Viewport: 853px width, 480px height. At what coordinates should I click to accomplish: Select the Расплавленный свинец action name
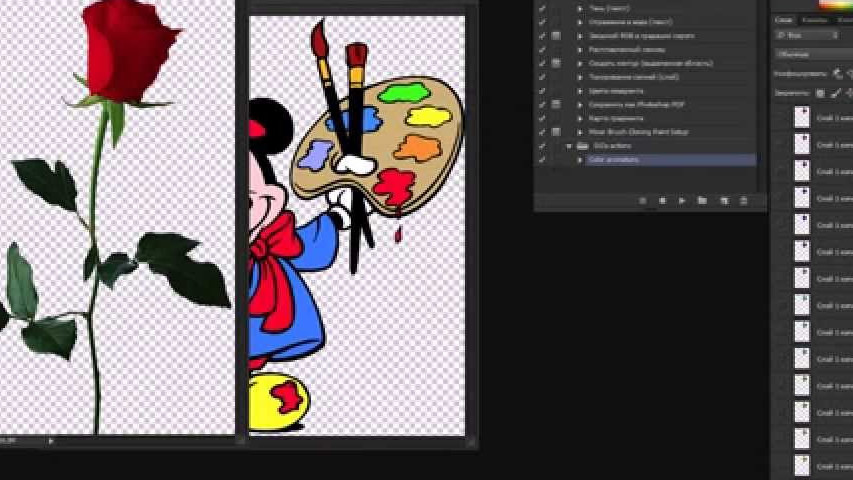click(x=627, y=50)
